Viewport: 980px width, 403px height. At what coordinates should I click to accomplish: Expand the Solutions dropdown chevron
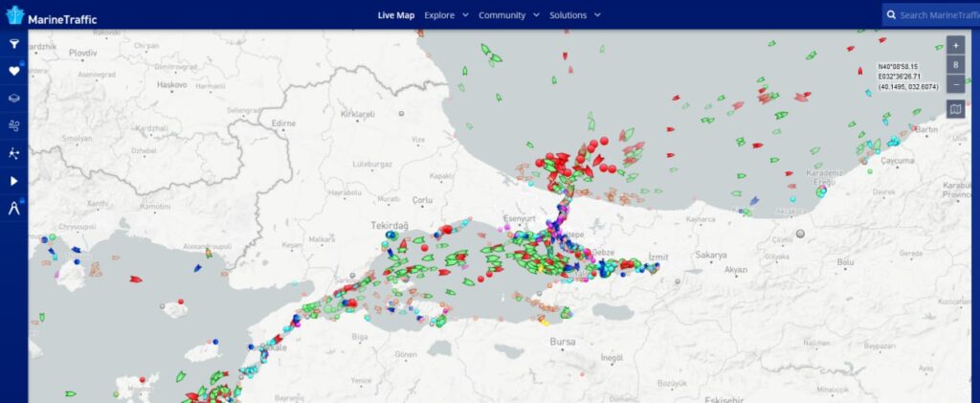(597, 15)
